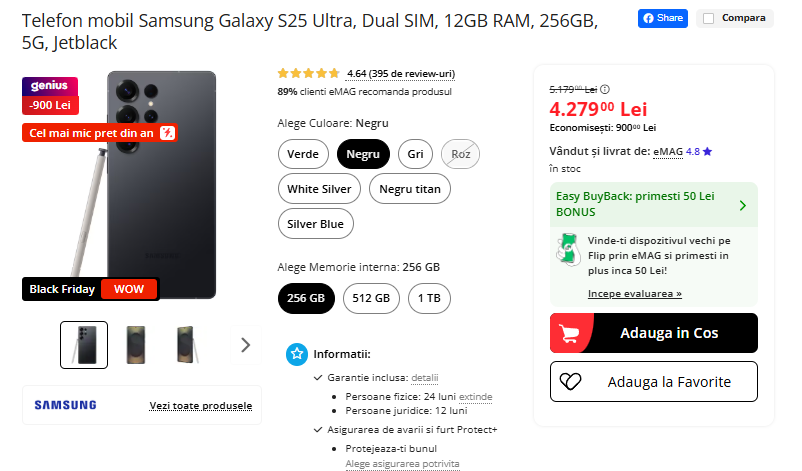Show next thumbnails with right arrow
Viewport: 802px width, 471px height.
pyautogui.click(x=246, y=345)
